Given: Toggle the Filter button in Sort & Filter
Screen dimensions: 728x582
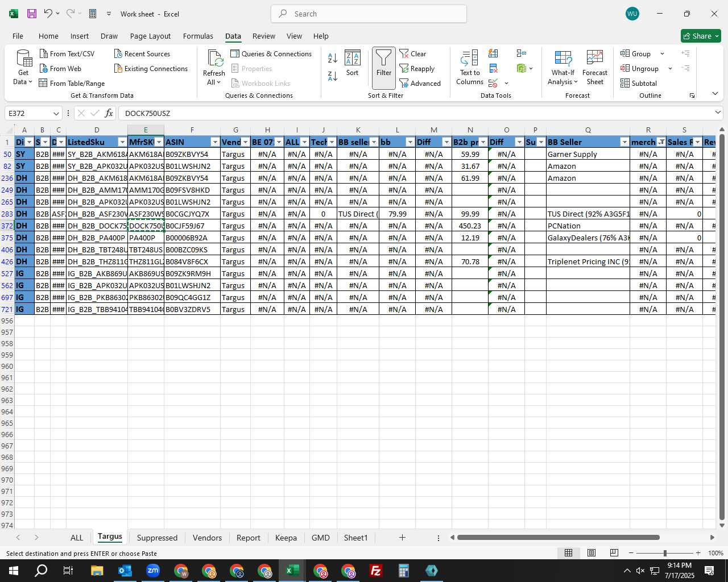Looking at the screenshot, I should 384,68.
